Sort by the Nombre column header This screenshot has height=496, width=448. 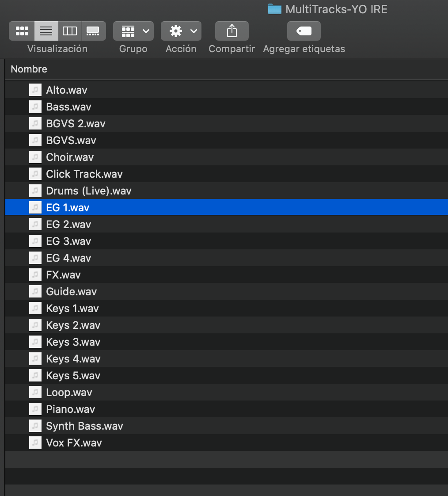click(x=29, y=69)
